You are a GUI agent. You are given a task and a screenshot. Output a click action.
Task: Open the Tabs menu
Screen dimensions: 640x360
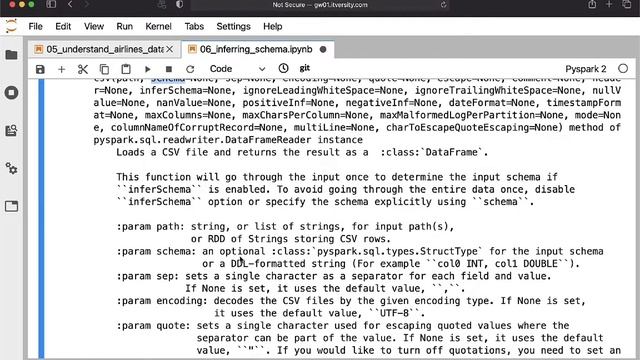tap(194, 27)
